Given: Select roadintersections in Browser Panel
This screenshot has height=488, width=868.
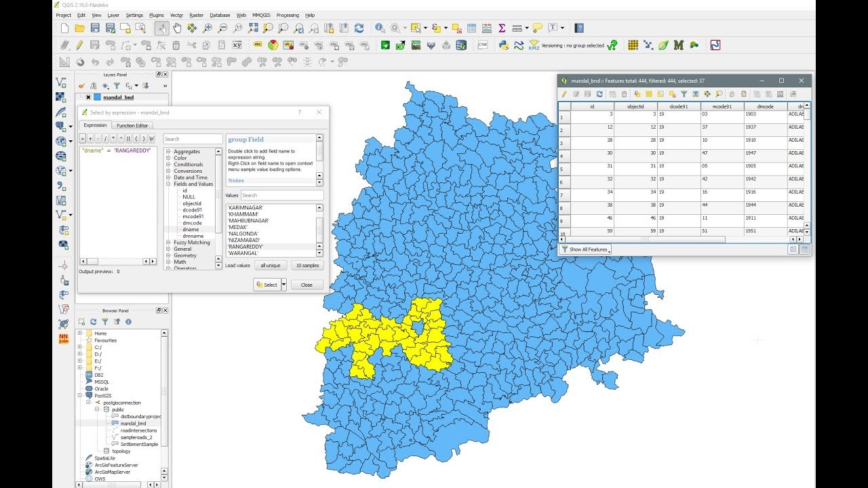Looking at the screenshot, I should 138,430.
